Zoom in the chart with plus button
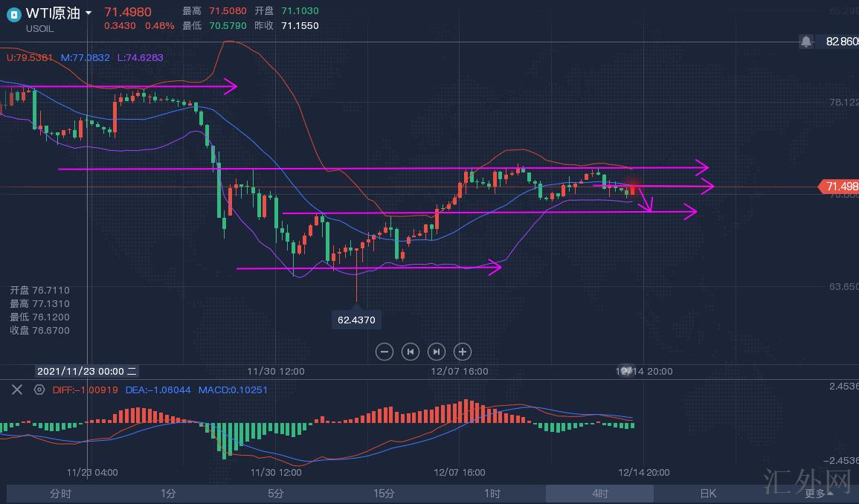The image size is (859, 504). tap(463, 352)
